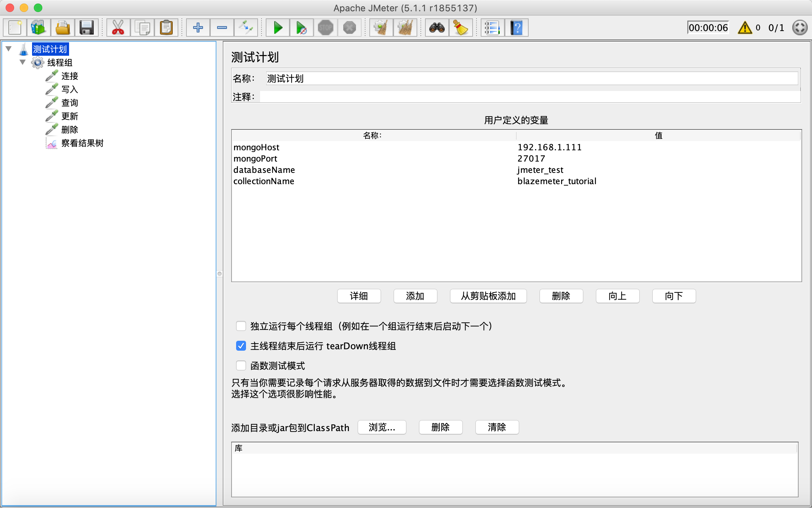The width and height of the screenshot is (812, 508).
Task: Select the 线程组 thread group node
Action: point(60,63)
